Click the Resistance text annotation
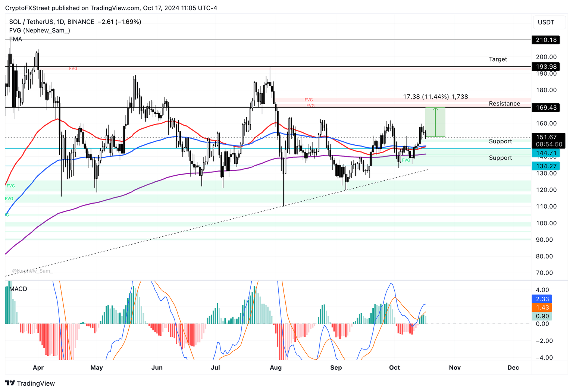This screenshot has height=392, width=573. coord(504,104)
